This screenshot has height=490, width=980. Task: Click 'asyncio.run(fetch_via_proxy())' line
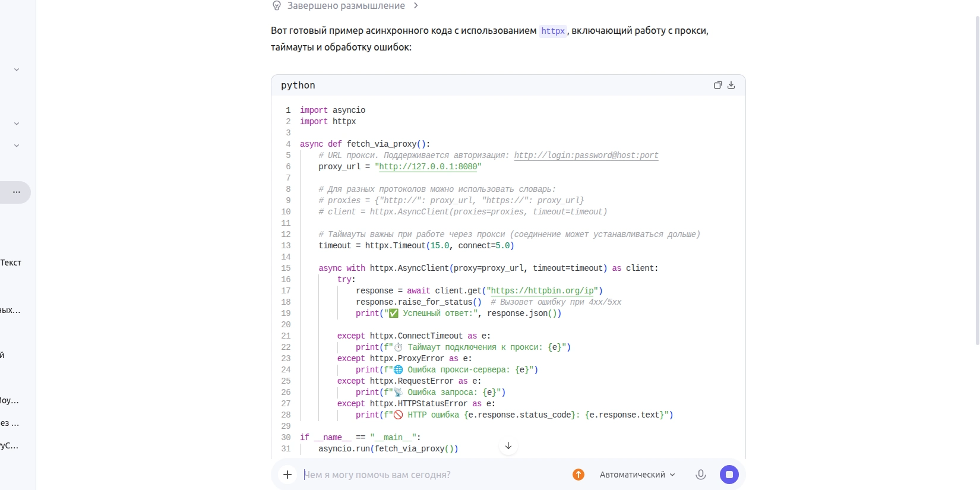coord(388,448)
